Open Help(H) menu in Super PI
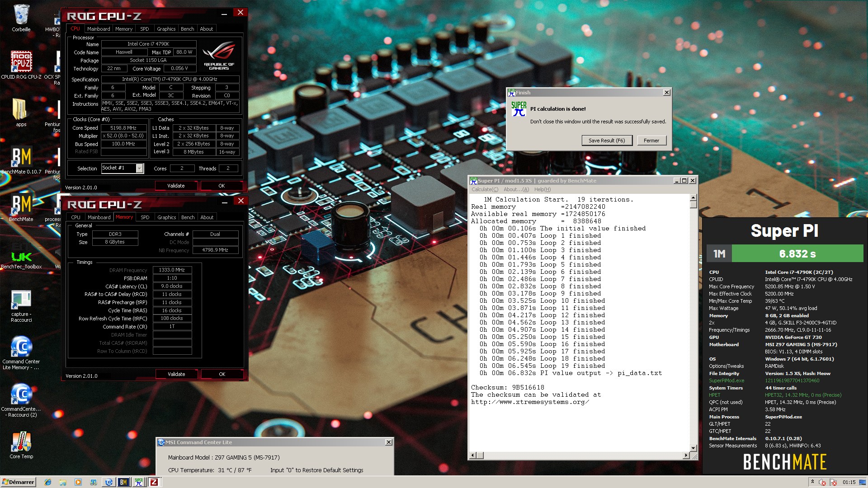The height and width of the screenshot is (488, 868). coord(542,189)
